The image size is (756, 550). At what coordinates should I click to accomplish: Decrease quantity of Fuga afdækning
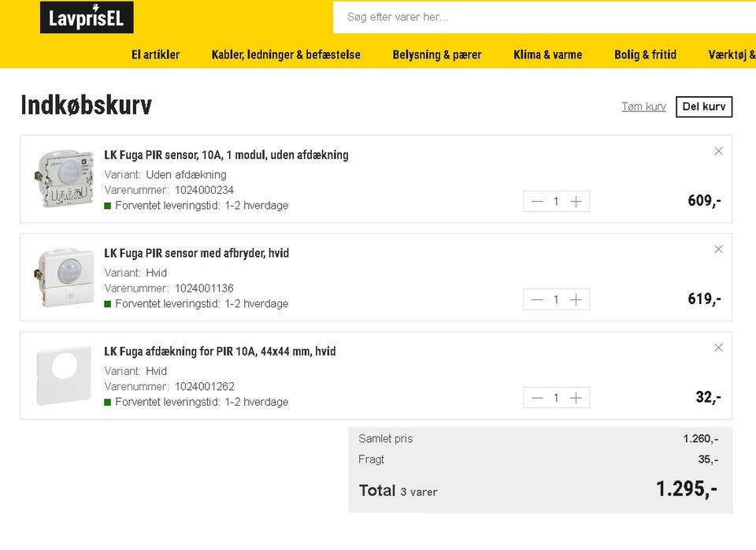537,398
